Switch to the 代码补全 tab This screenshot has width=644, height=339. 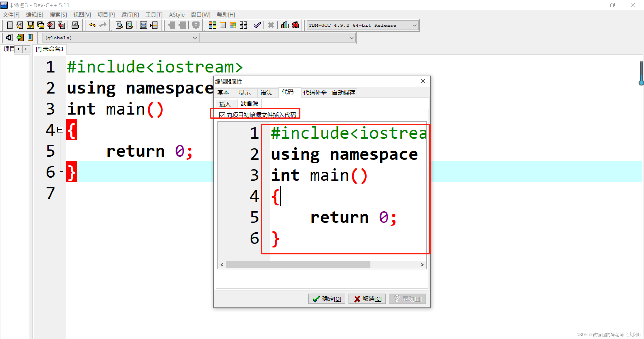[315, 93]
